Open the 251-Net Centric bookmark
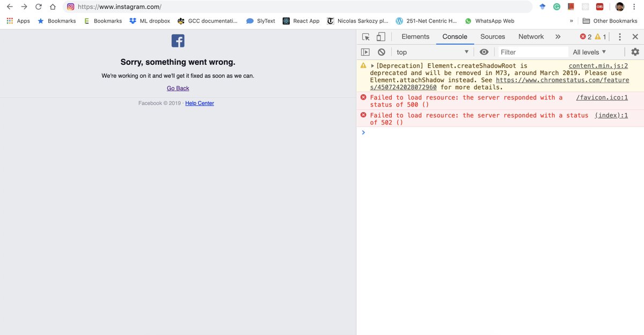This screenshot has height=335, width=644. pos(426,21)
